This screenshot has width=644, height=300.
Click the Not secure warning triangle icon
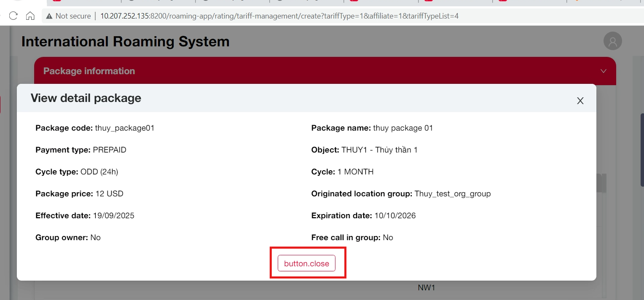tap(49, 16)
